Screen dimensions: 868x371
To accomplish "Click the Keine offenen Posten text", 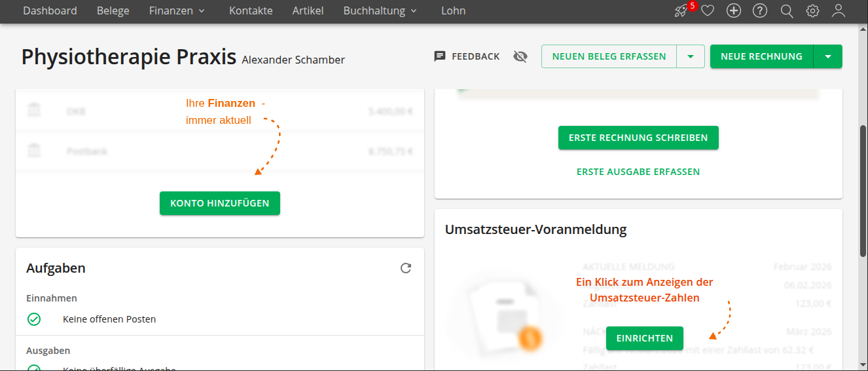I will point(109,319).
